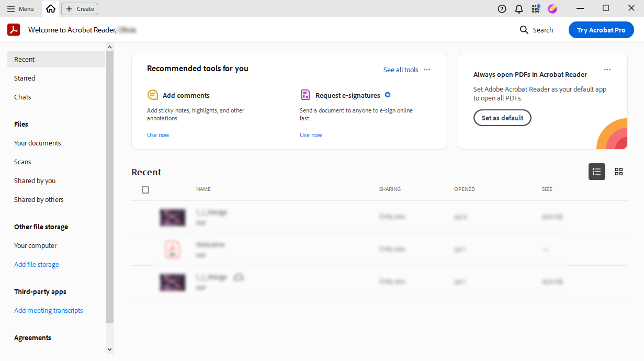Screen dimensions: 644x361
Task: Open Scans in the sidebar
Action: click(x=22, y=162)
